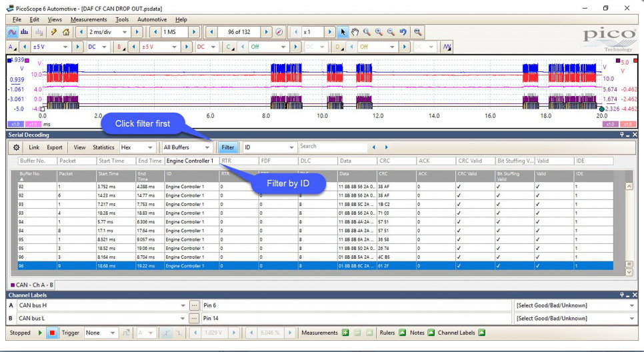Open Serial Decoding settings gear

click(16, 147)
